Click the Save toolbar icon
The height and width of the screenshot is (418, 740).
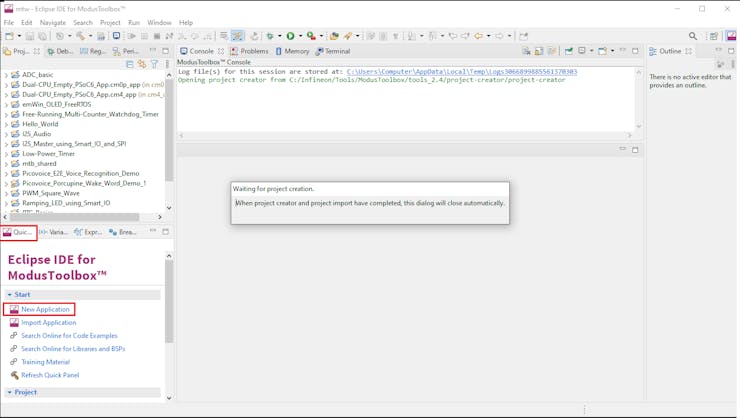(x=30, y=36)
